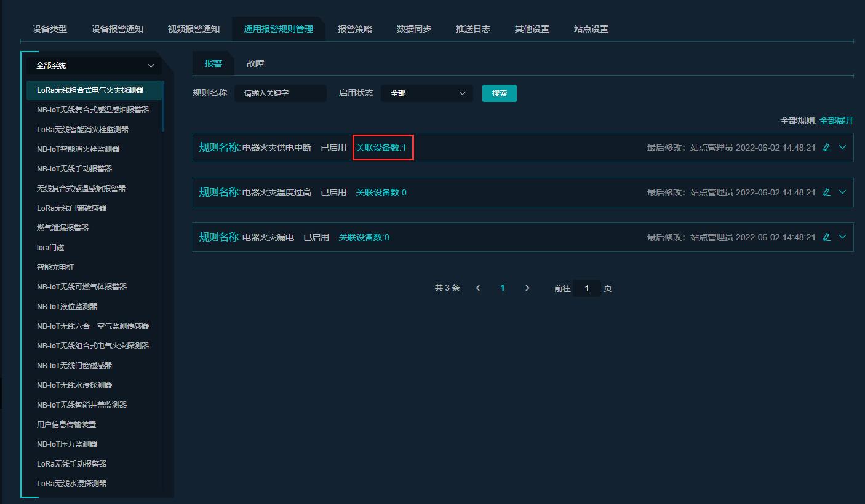
Task: Expand the 电器火灾漏电 rule chevron
Action: (843, 237)
